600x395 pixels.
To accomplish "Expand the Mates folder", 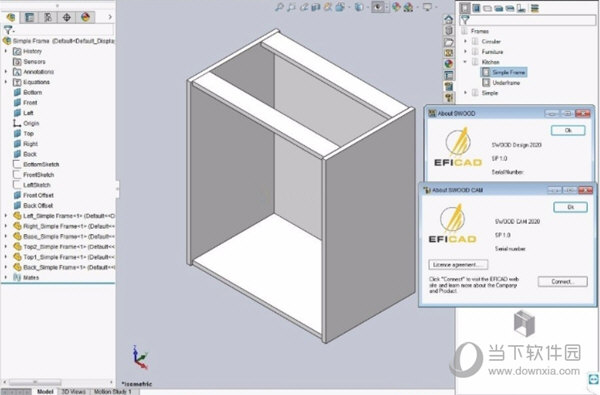I will click(6, 277).
